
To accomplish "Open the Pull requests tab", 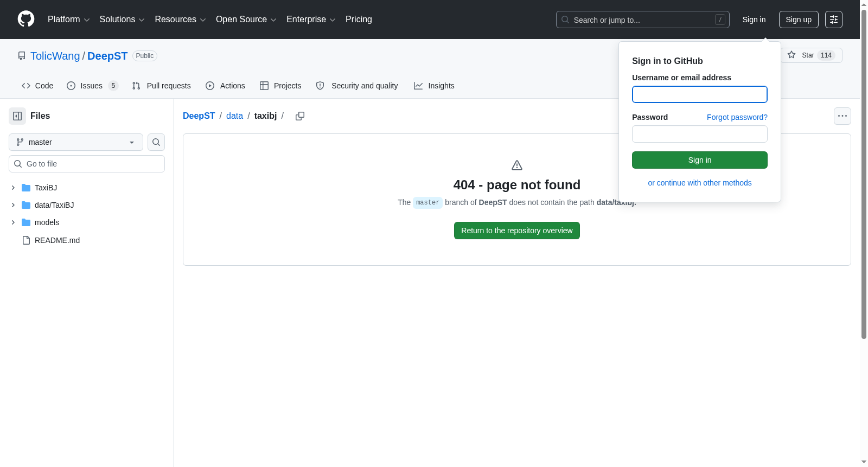I will pos(161,86).
